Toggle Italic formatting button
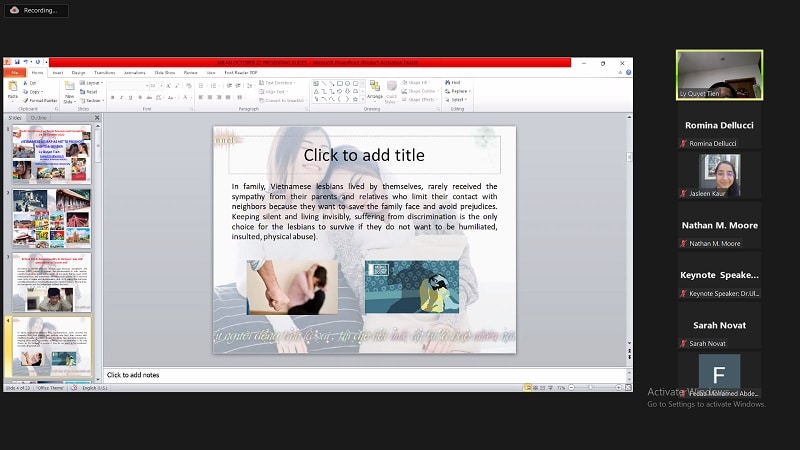 (x=121, y=98)
